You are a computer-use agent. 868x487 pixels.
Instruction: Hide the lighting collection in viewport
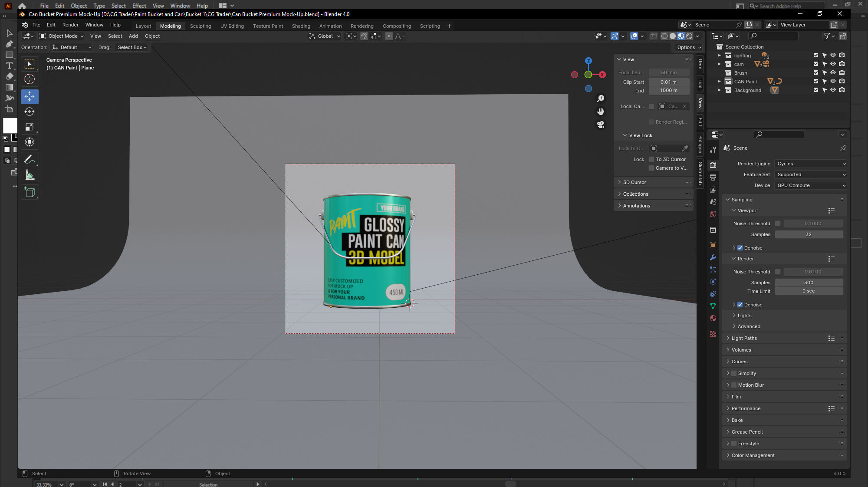point(833,56)
